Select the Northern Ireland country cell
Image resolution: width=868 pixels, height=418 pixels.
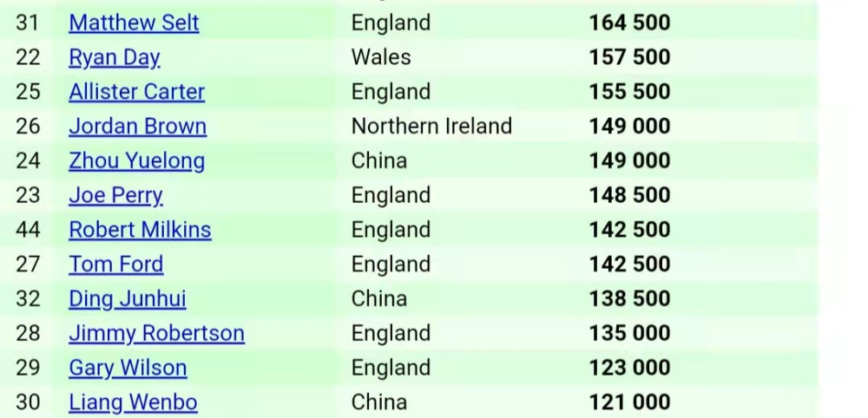[x=431, y=126]
